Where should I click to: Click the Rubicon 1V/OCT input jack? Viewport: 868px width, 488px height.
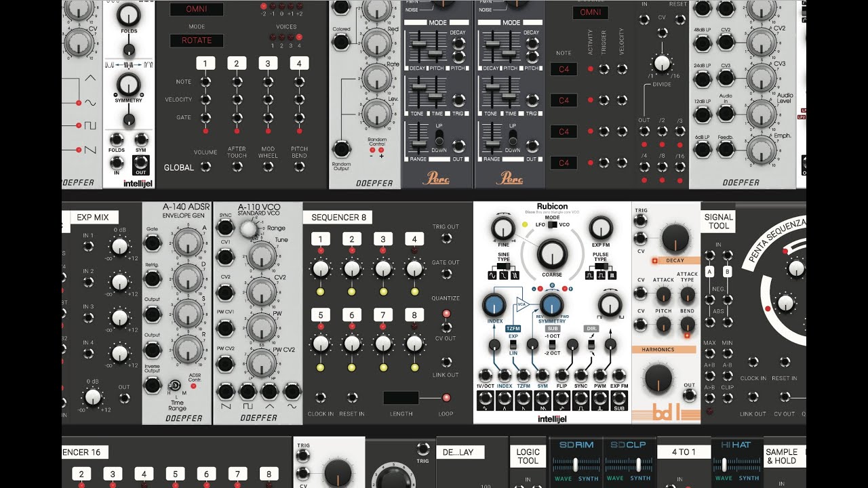click(486, 375)
